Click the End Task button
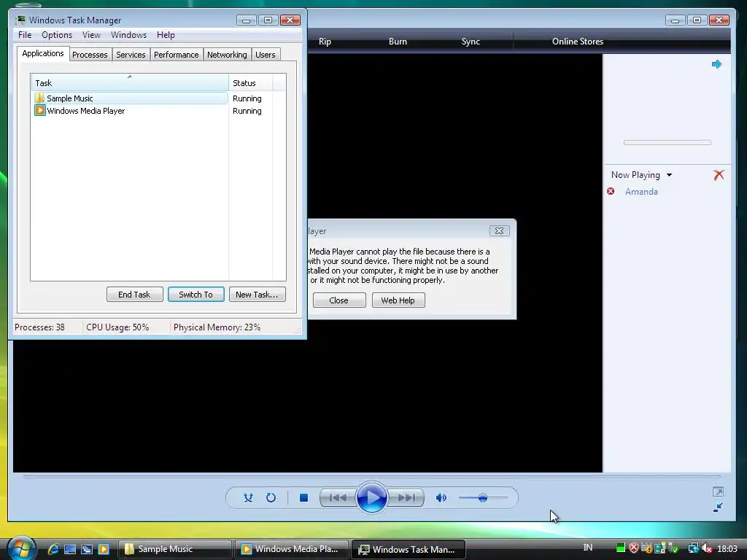 tap(134, 295)
